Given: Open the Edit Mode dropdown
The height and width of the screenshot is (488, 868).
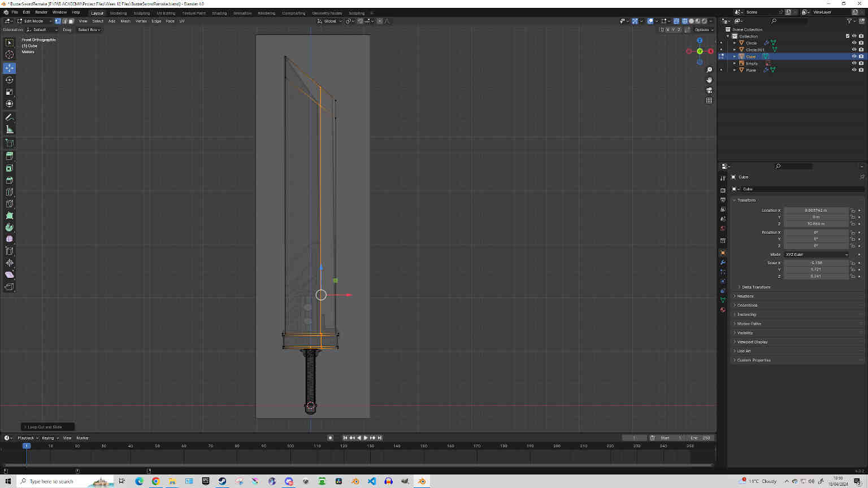Looking at the screenshot, I should coord(34,21).
